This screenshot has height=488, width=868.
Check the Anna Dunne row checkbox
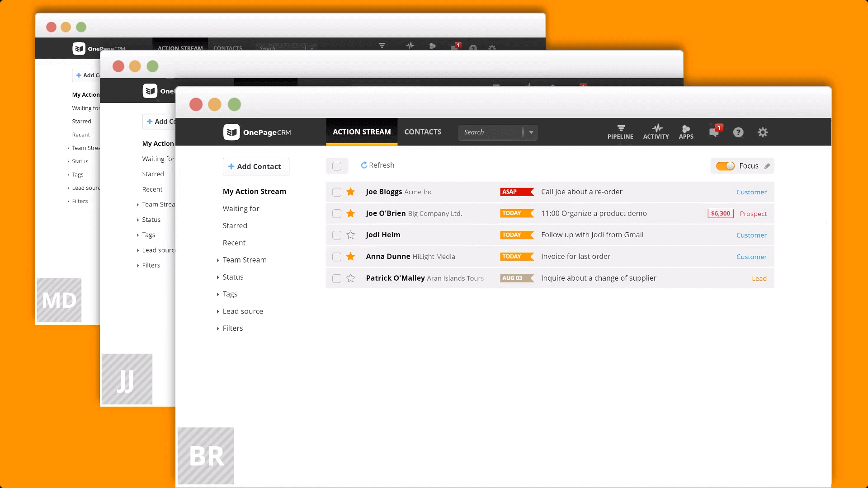click(337, 257)
